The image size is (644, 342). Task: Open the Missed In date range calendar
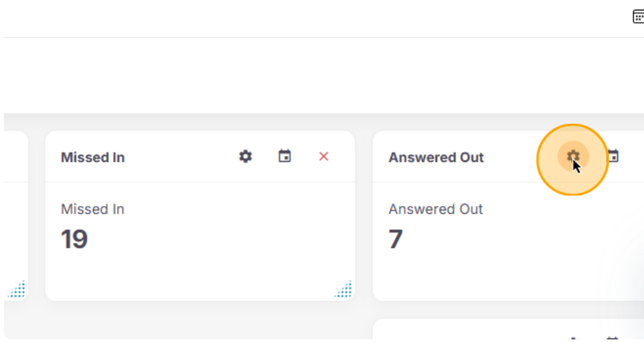pyautogui.click(x=285, y=157)
